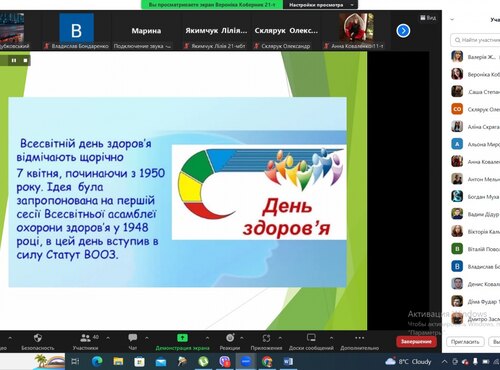Screen dimensions: 500x370
Task: Open the 8°C Cloudy weather widget
Action: tap(408, 361)
